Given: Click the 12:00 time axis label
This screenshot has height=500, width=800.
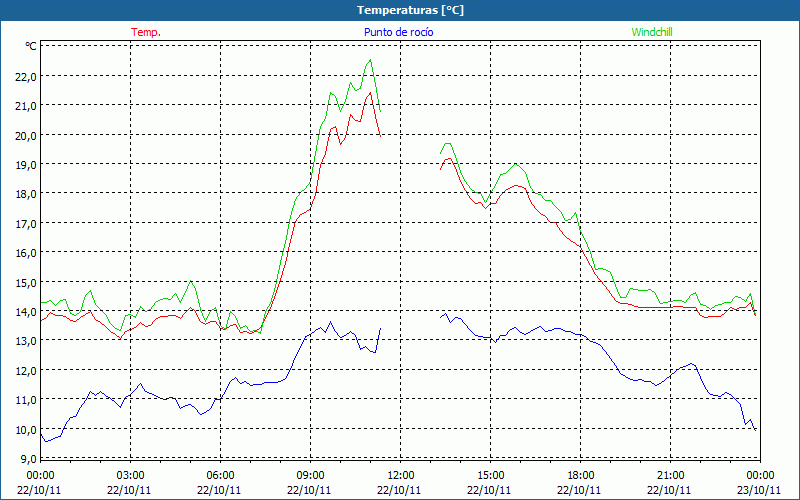Looking at the screenshot, I should (x=401, y=476).
